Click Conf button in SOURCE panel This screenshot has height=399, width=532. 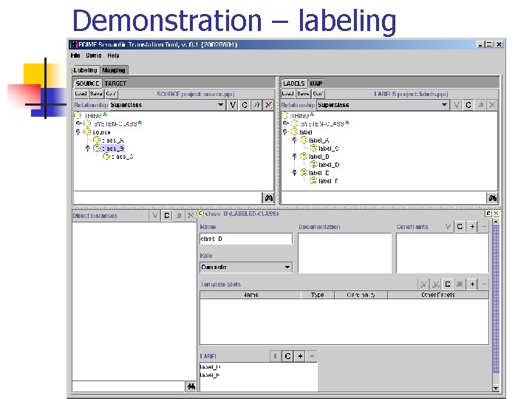pos(111,94)
